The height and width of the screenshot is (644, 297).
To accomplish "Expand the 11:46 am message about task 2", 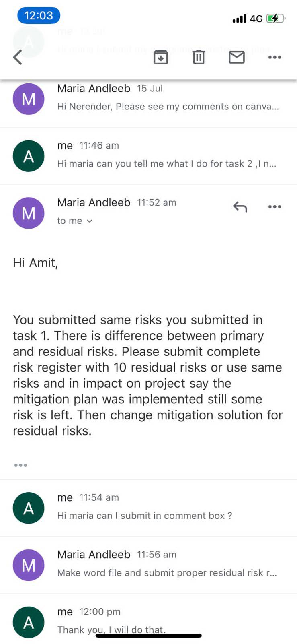I will pyautogui.click(x=148, y=156).
